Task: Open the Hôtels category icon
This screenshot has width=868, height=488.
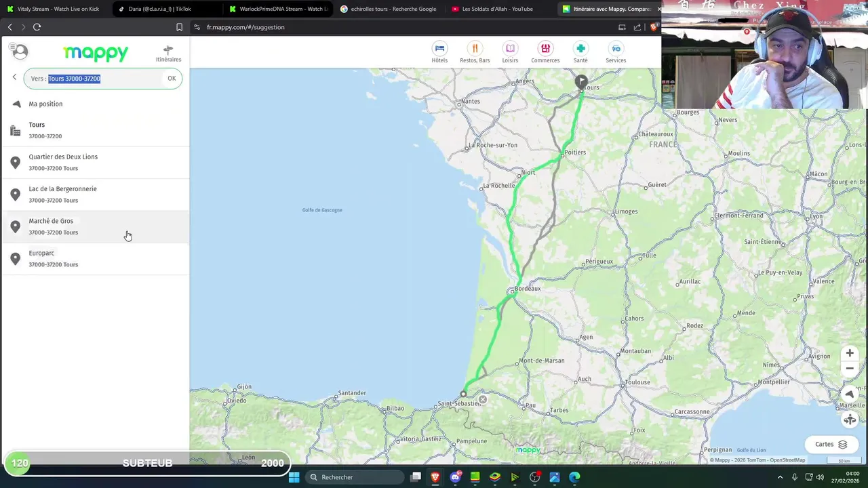Action: pyautogui.click(x=439, y=49)
